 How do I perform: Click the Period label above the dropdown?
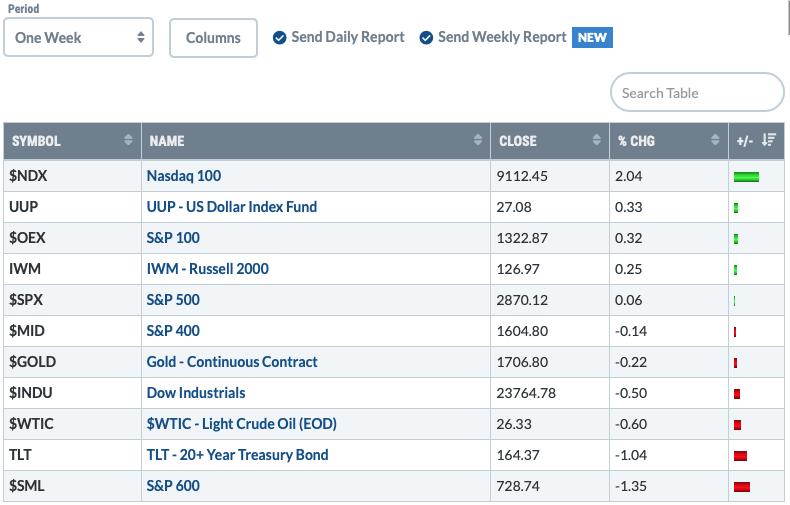pos(23,9)
